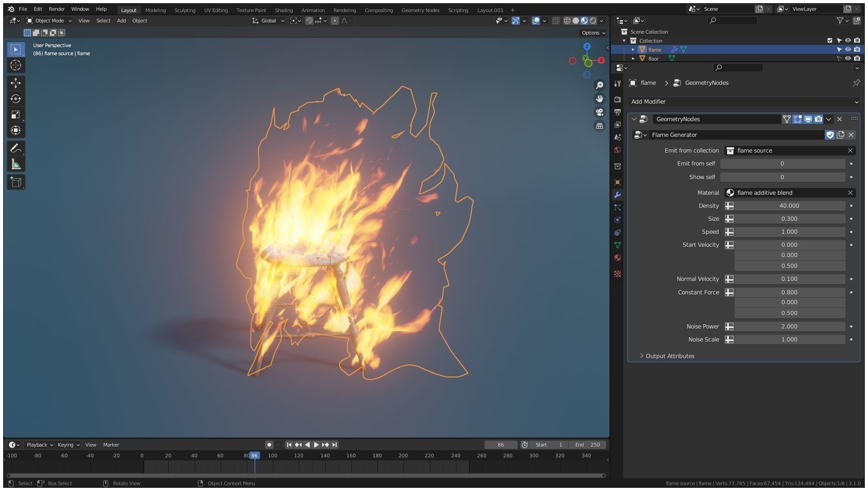Screen dimensions: 868x491
Task: Toggle GeometryNodes modifier edit mode display
Action: (798, 119)
